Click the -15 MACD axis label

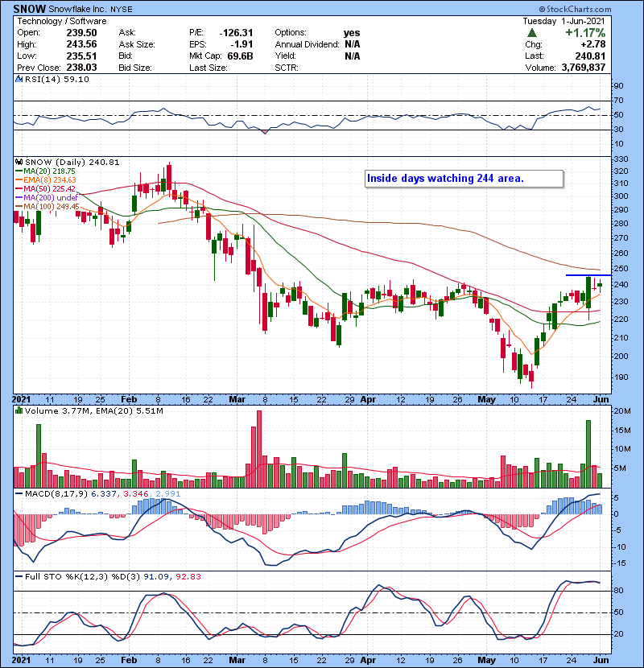click(620, 563)
